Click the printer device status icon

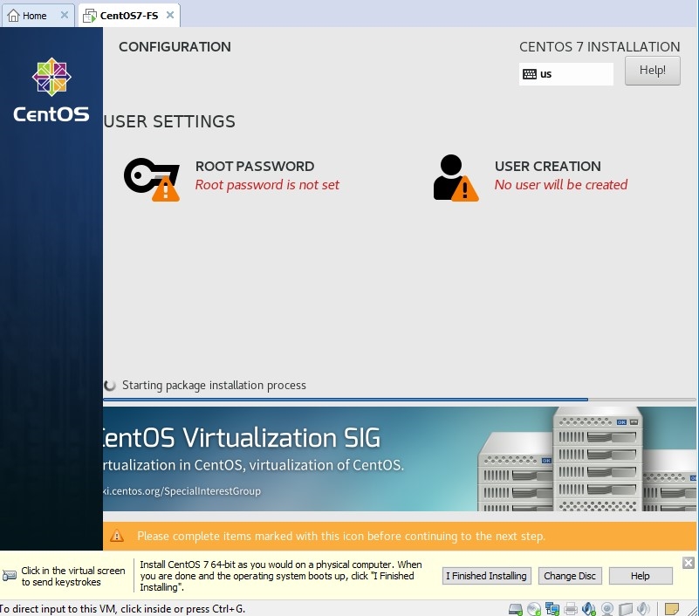[x=570, y=608]
